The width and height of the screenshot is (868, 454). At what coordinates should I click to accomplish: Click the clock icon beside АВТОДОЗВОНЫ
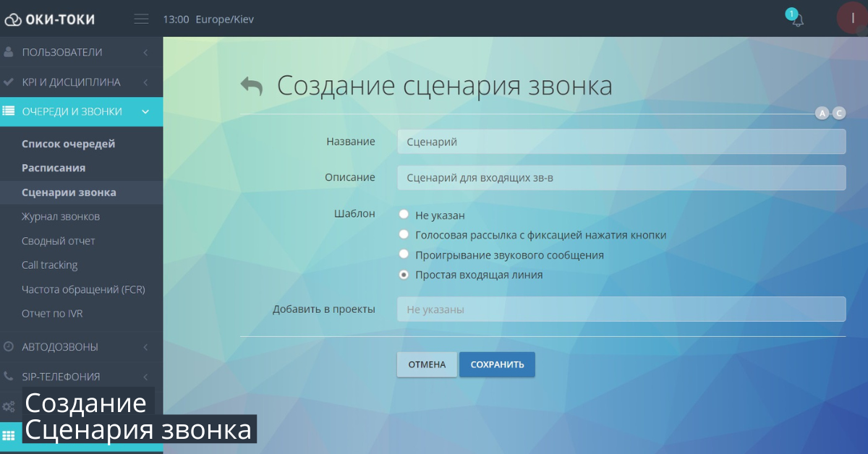click(9, 346)
